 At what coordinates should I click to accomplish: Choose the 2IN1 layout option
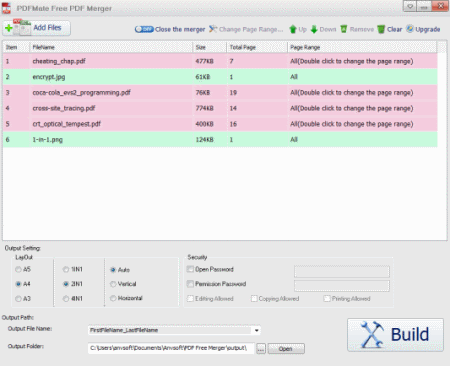[x=66, y=284]
